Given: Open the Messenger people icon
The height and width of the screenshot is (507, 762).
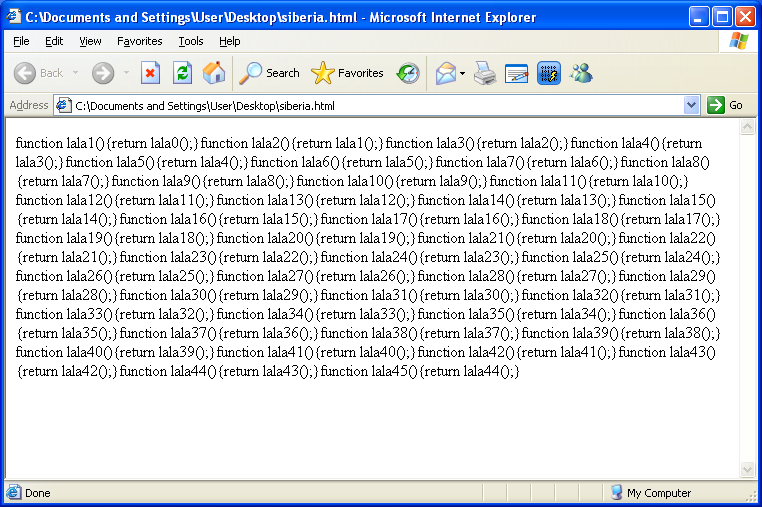Looking at the screenshot, I should [x=581, y=73].
